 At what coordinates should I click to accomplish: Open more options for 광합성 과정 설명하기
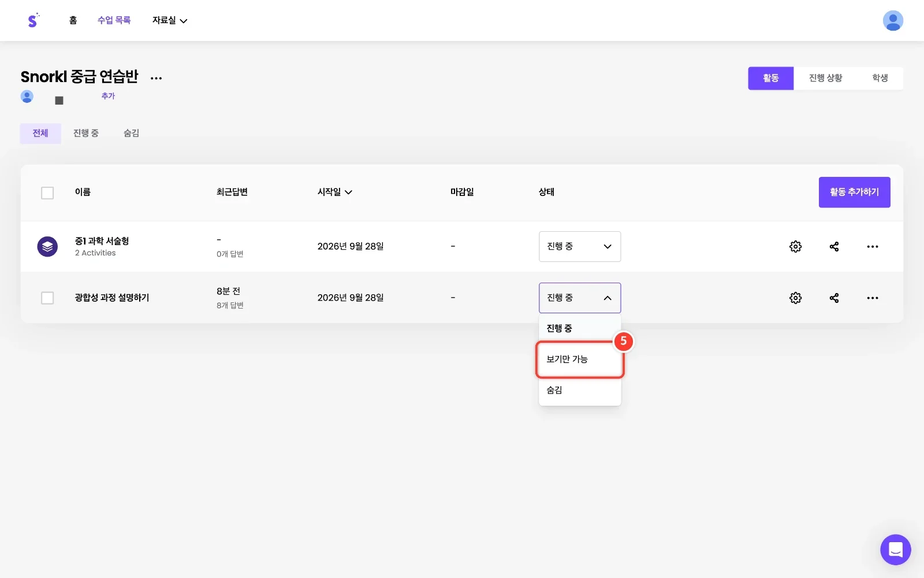[x=873, y=298]
